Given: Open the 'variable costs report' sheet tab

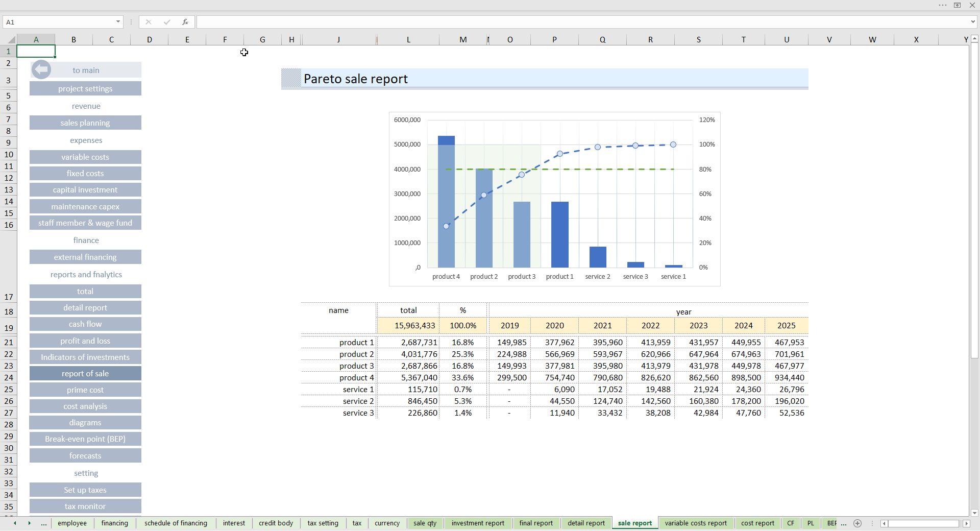Looking at the screenshot, I should (696, 523).
